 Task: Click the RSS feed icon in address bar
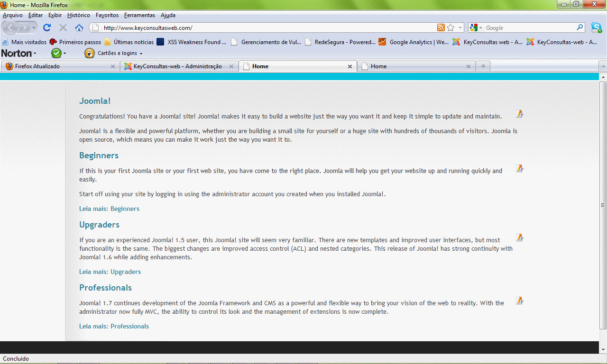tap(441, 28)
